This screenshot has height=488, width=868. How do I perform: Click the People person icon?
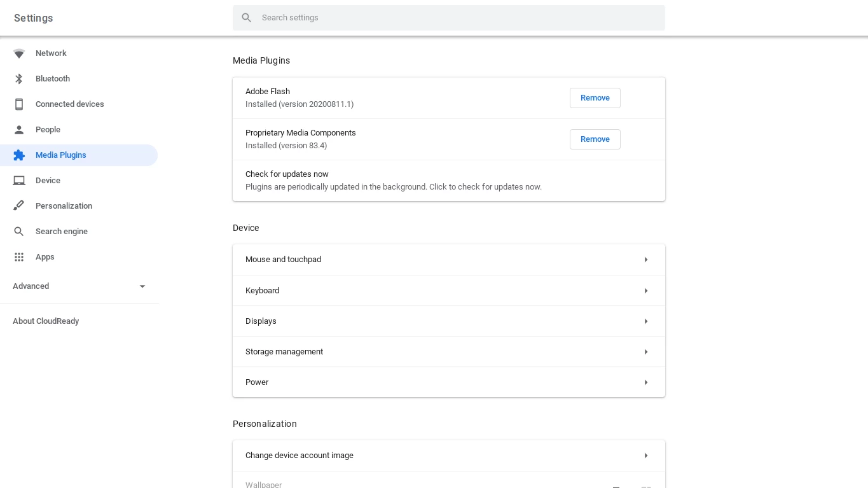point(19,130)
